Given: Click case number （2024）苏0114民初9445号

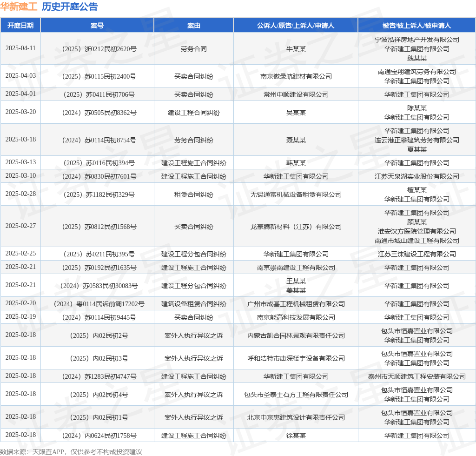Looking at the screenshot, I should click(x=98, y=317).
